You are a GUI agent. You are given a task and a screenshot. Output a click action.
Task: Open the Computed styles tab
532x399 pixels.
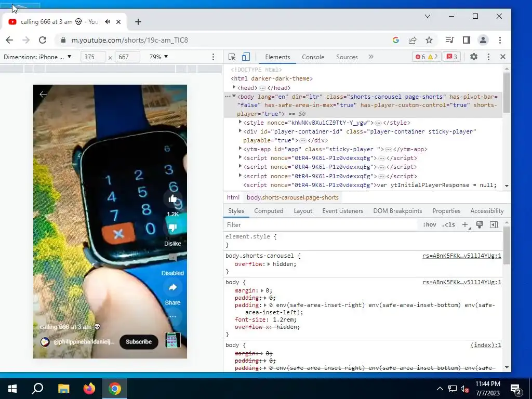[x=269, y=211]
